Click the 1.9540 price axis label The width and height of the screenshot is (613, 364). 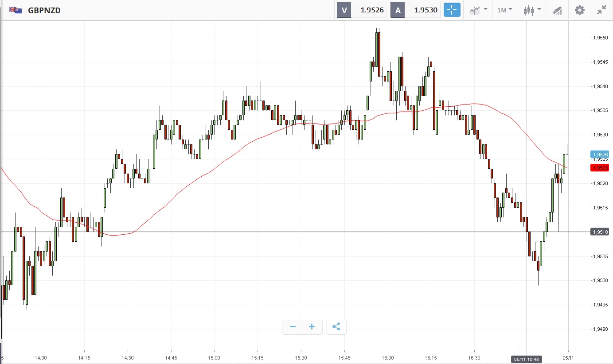click(x=600, y=86)
